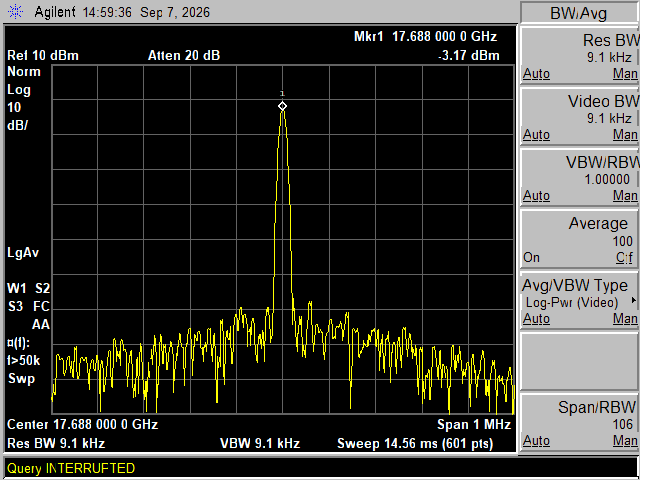The height and width of the screenshot is (500, 666).
Task: Select the VBW/RBW ratio softkey
Action: 579,178
